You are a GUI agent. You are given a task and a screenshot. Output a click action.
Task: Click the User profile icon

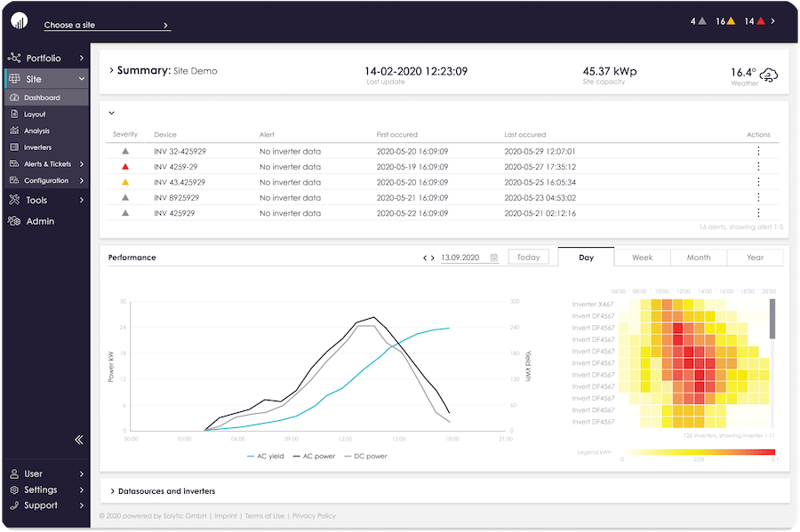14,474
